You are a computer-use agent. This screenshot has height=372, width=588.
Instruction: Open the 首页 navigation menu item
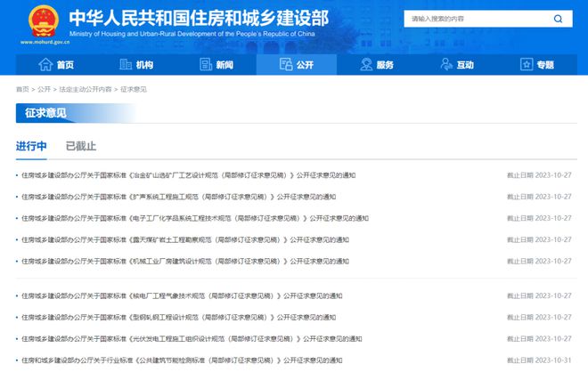coord(56,64)
